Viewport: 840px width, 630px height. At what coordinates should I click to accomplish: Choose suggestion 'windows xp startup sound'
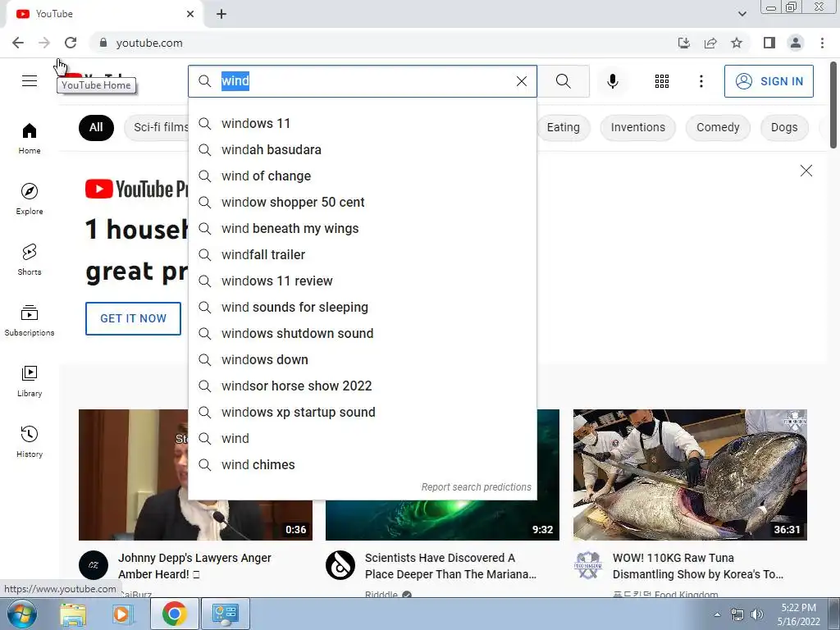[x=362, y=412]
